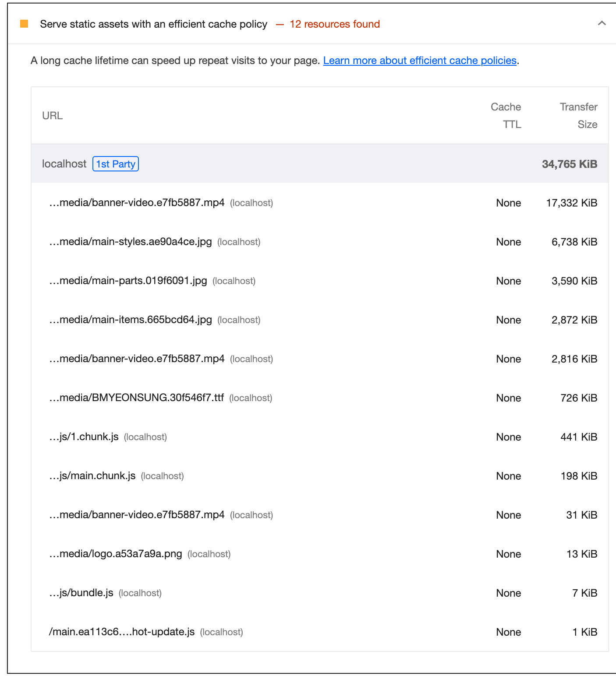Click the Cache TTL None for logo.a53a7a9a.png row

[508, 554]
